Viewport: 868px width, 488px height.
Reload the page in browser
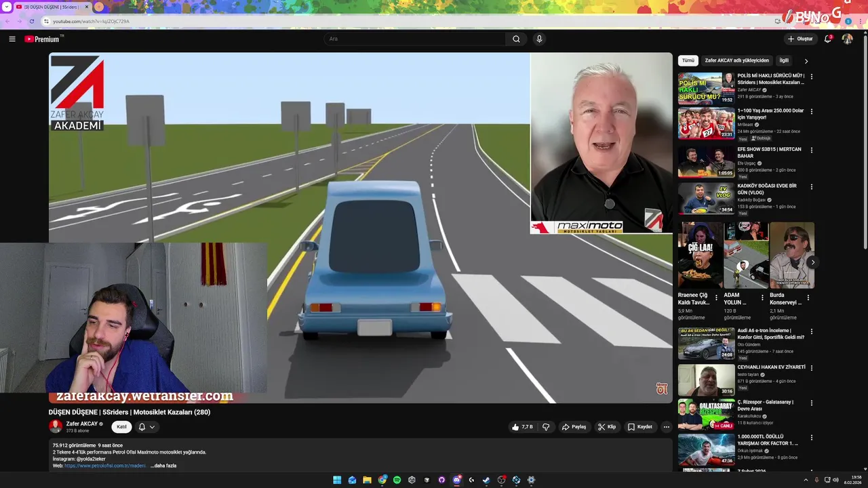(31, 21)
